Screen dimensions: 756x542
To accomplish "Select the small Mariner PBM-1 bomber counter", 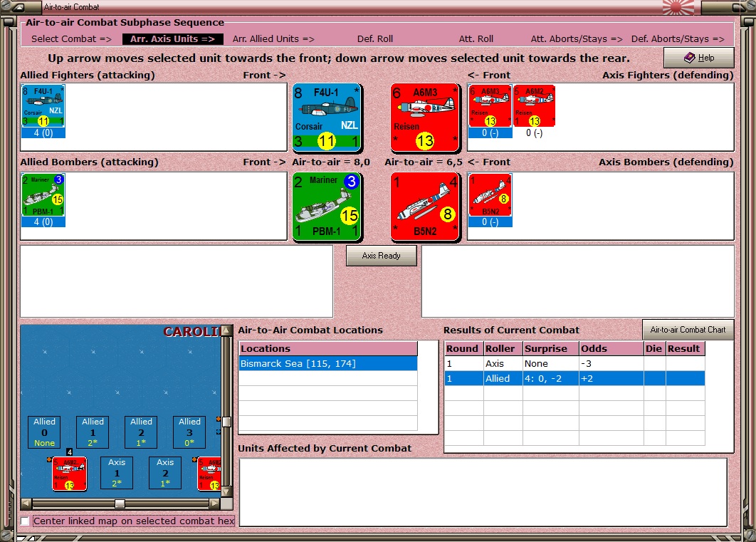I will point(43,194).
